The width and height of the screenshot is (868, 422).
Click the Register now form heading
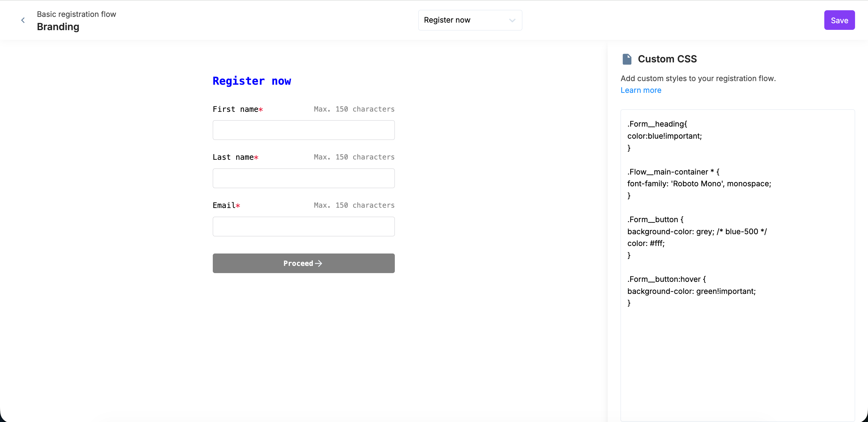coord(252,81)
